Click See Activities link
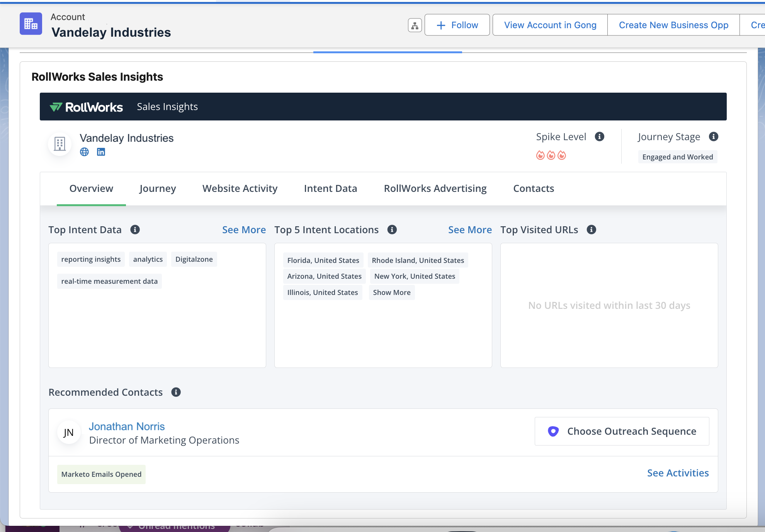Screen dimensions: 765x532 coord(678,473)
